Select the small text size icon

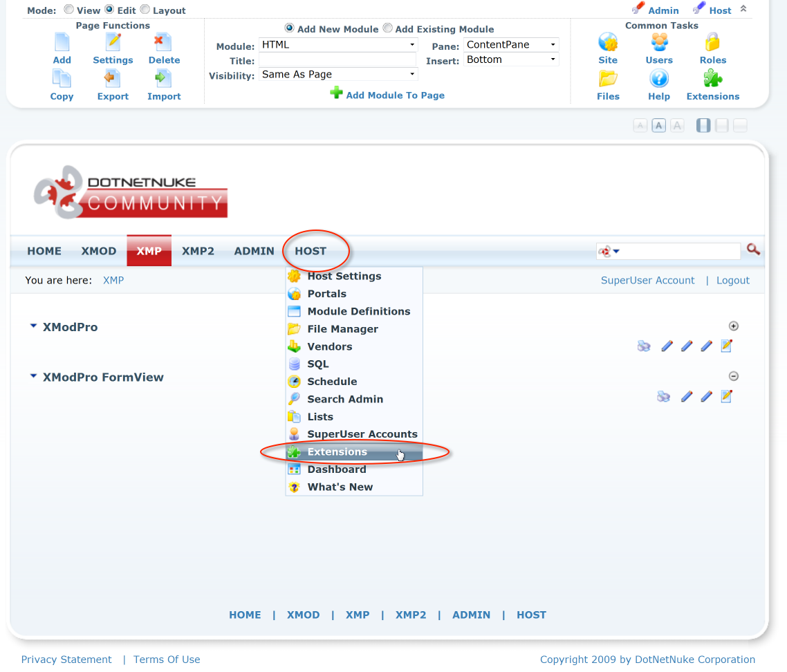pyautogui.click(x=640, y=125)
